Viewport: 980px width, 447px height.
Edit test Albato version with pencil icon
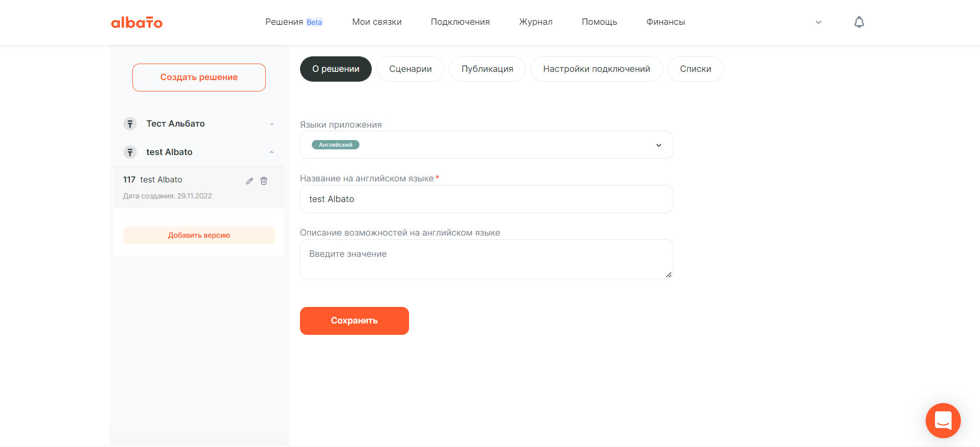tap(250, 181)
